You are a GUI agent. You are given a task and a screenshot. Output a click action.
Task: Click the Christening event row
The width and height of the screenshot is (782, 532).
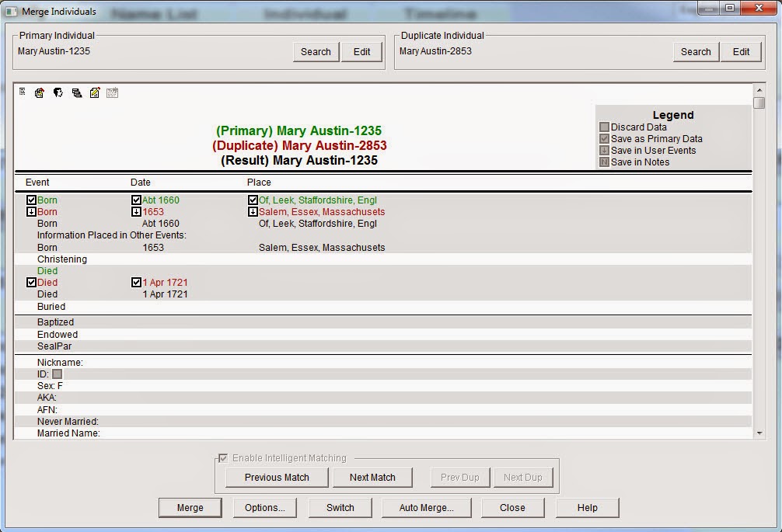383,259
